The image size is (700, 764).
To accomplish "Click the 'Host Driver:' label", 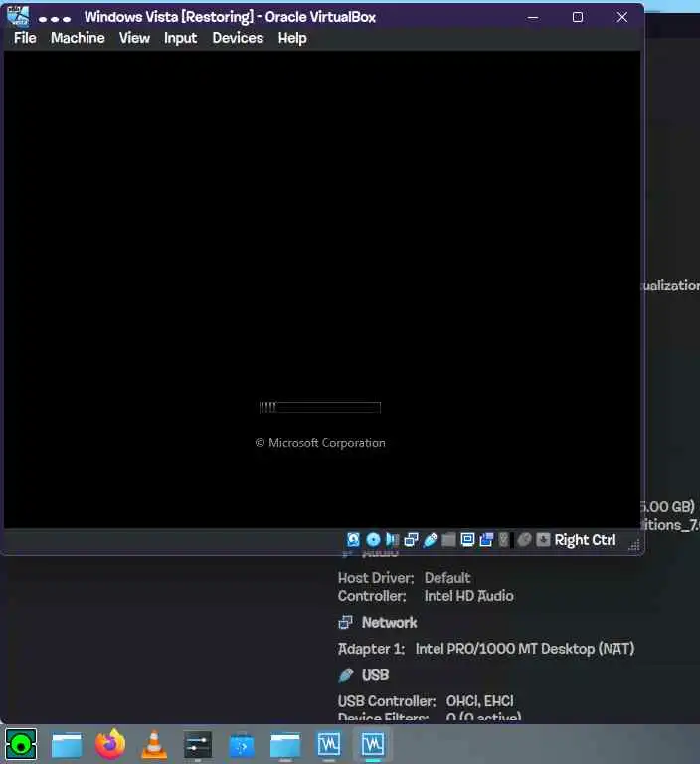I will [376, 578].
